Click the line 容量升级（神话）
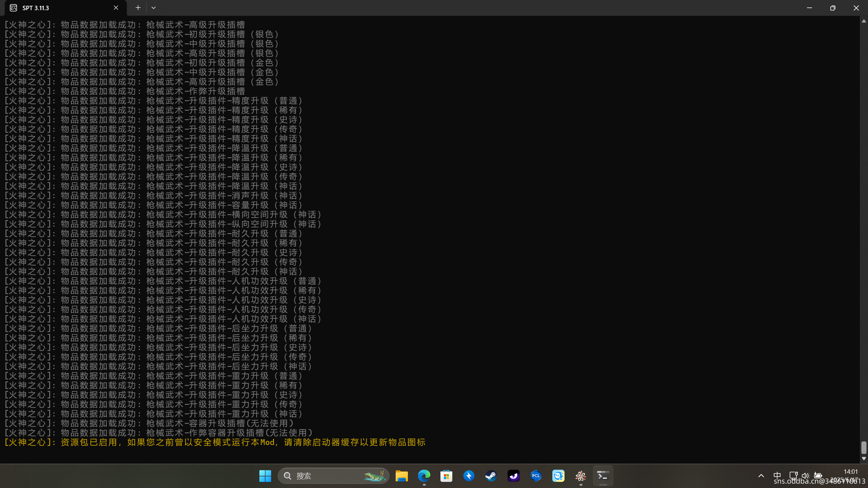 tap(153, 205)
